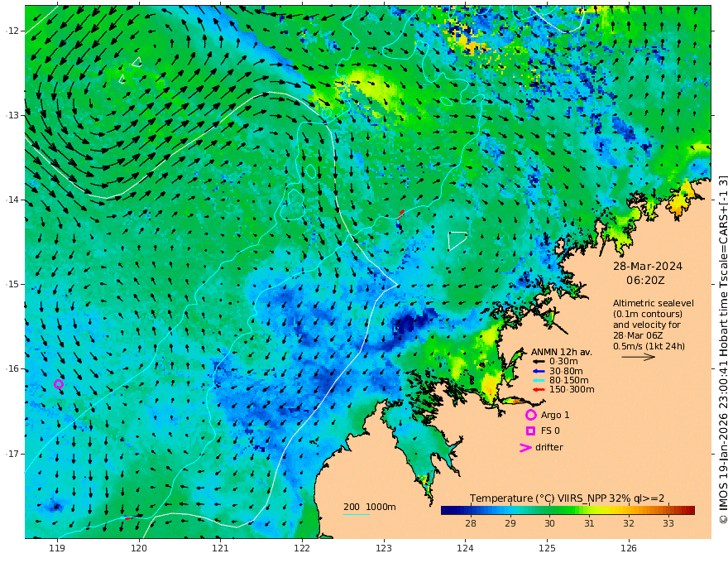Click the '0-30m' depth label
This screenshot has height=563, width=728.
(x=563, y=362)
